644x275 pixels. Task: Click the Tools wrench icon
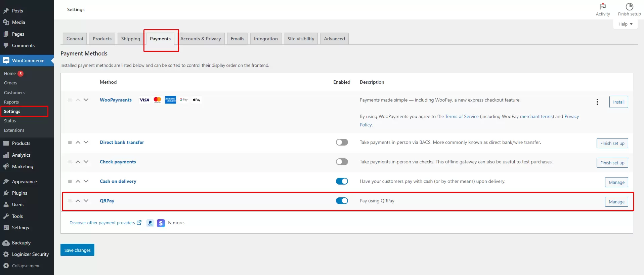click(6, 216)
